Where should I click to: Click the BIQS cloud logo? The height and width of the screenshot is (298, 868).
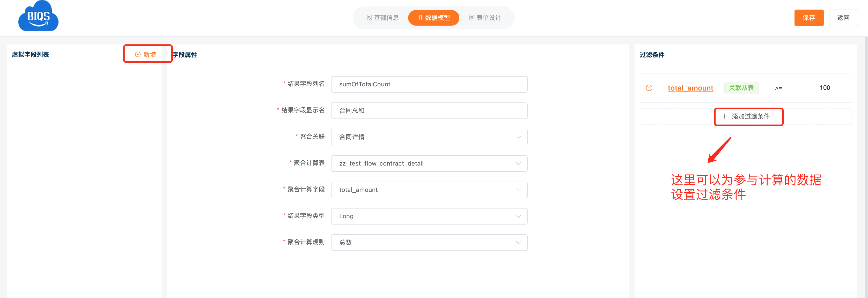tap(38, 16)
